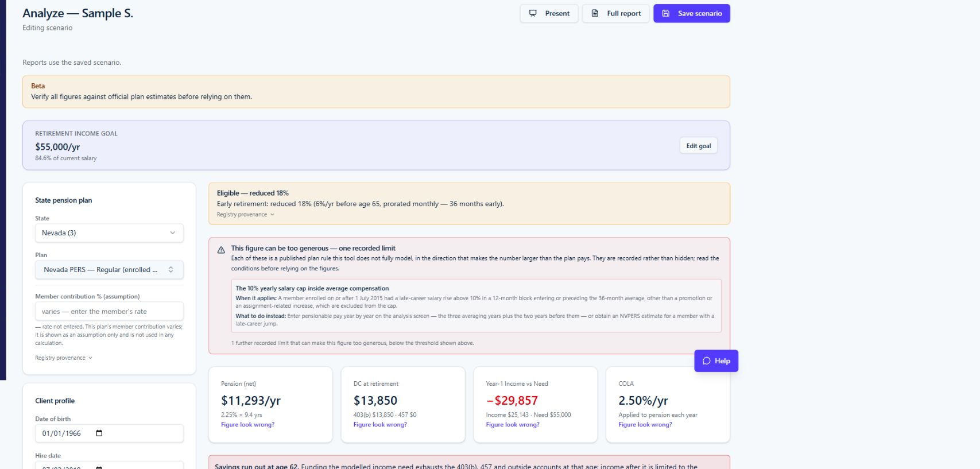
Task: Expand Registry provenance in the Eligible banner
Action: [x=245, y=215]
